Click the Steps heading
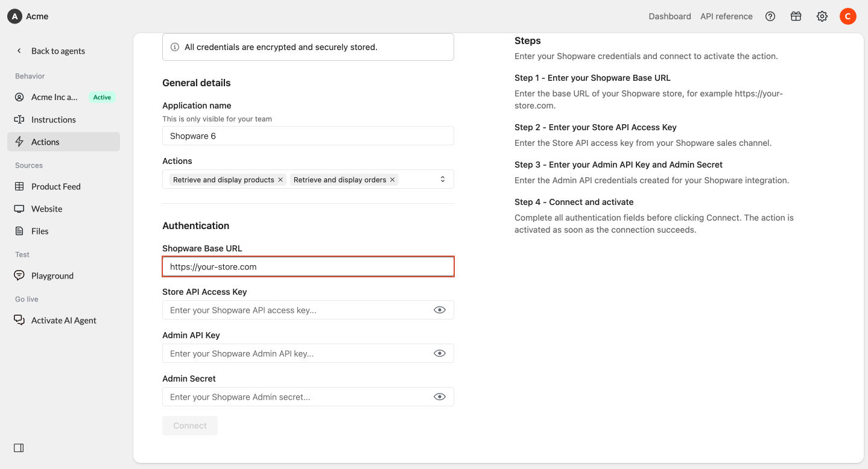Image resolution: width=868 pixels, height=469 pixels. click(x=528, y=41)
